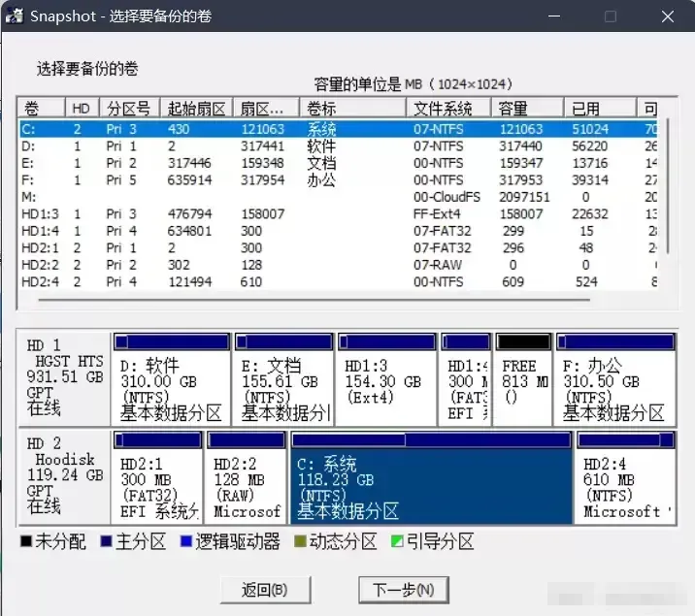Sort by the 文件系统 column header
The image size is (695, 616).
[448, 108]
